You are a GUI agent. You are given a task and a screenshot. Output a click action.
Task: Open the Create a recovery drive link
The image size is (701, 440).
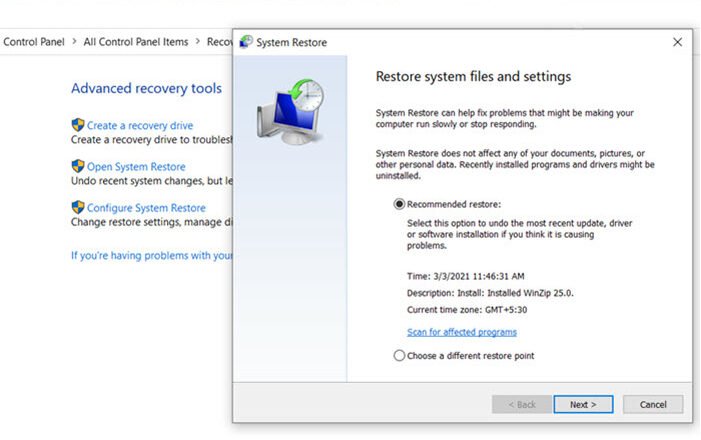tap(140, 126)
